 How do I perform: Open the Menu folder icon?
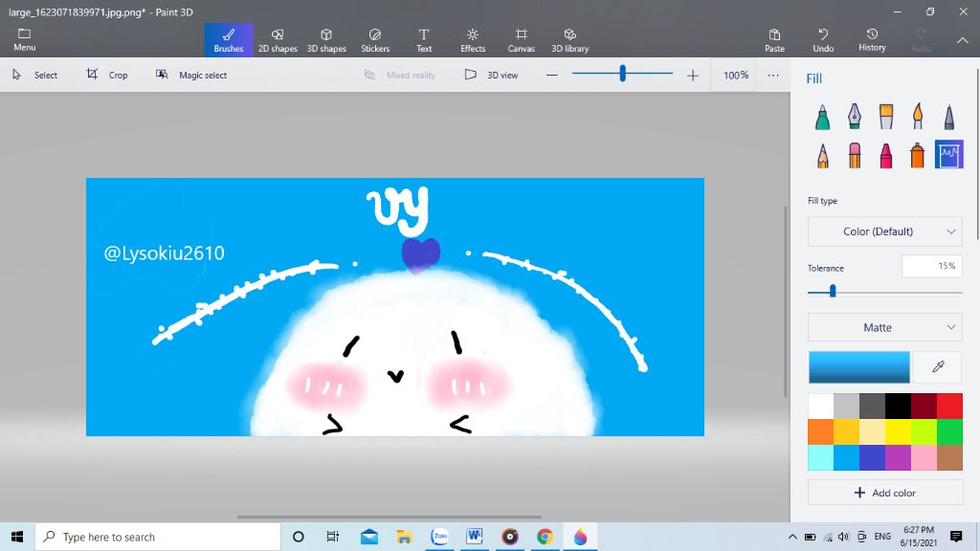pos(24,39)
